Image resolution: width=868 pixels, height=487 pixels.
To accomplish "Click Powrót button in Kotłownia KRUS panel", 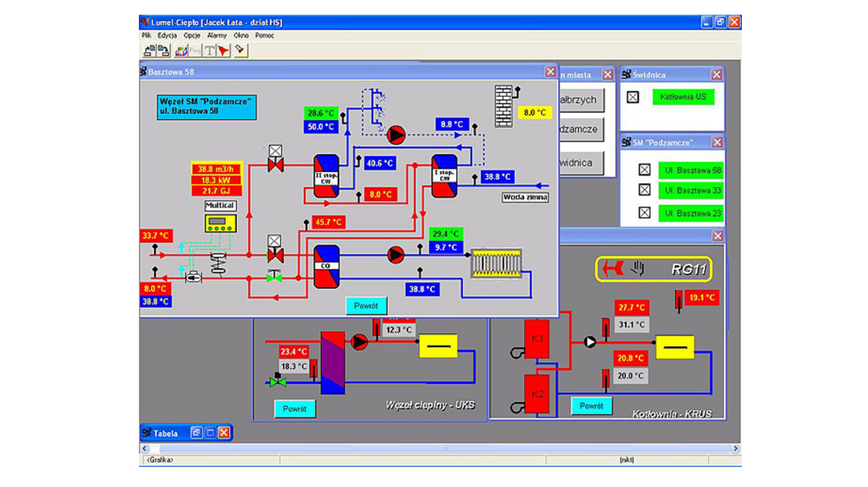I will [x=591, y=405].
